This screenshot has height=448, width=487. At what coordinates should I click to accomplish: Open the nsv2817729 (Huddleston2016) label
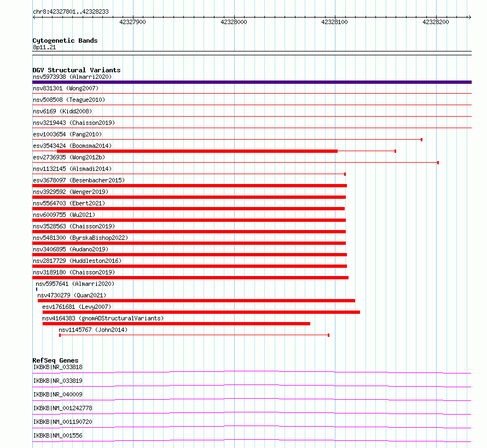point(77,261)
